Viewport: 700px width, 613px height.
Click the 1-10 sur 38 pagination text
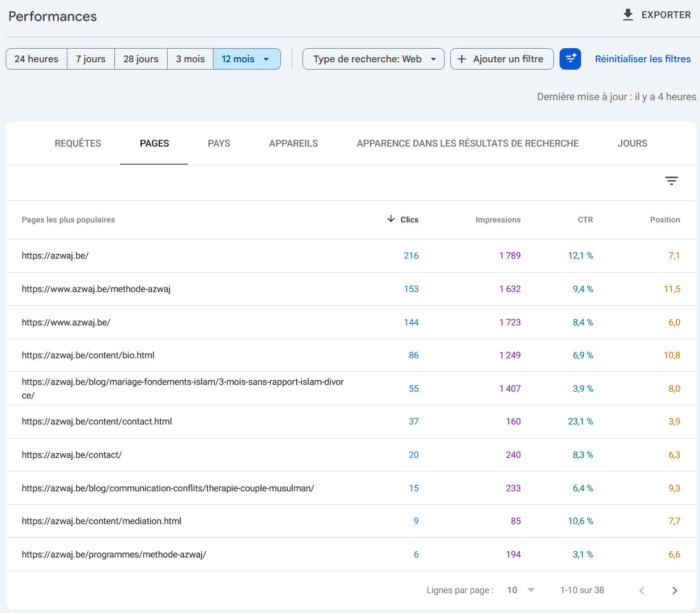pyautogui.click(x=582, y=590)
